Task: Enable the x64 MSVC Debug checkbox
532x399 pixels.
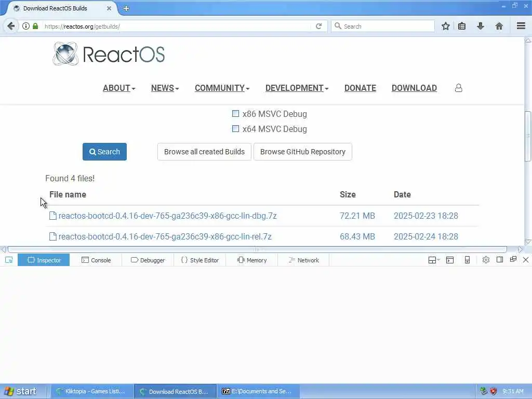Action: [235, 129]
